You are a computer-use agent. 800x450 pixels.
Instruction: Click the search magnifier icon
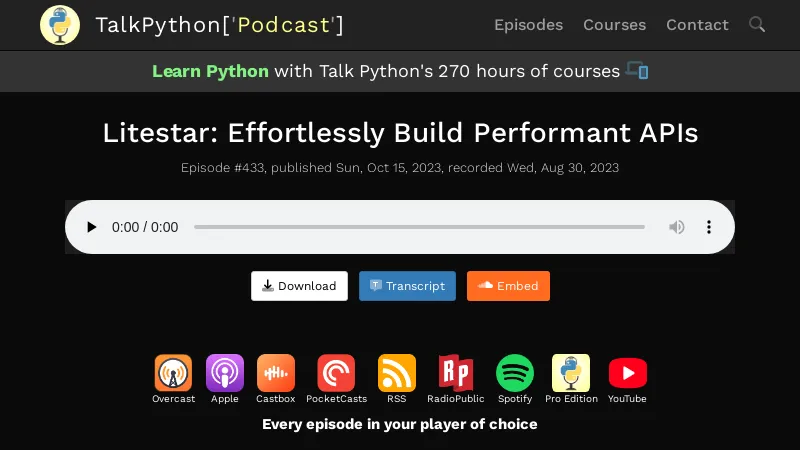[x=757, y=24]
